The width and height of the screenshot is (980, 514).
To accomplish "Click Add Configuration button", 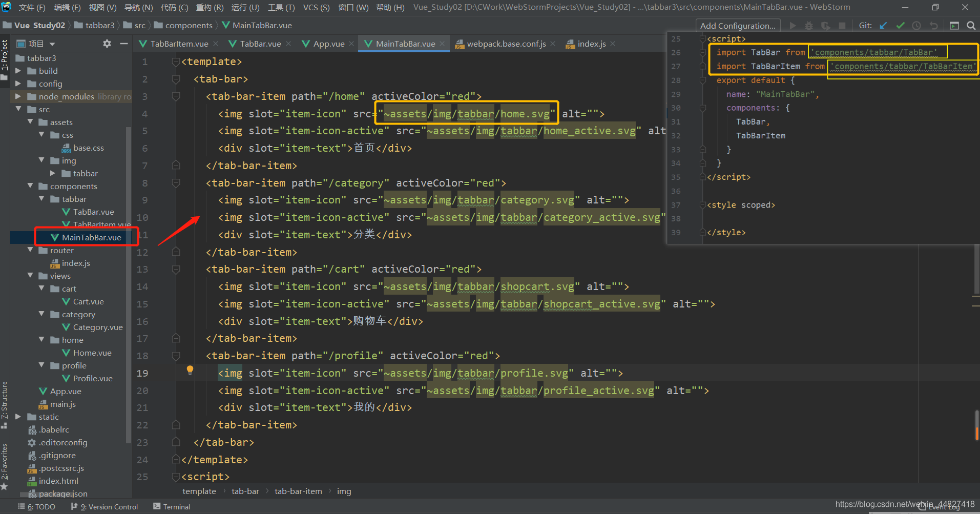I will click(738, 26).
